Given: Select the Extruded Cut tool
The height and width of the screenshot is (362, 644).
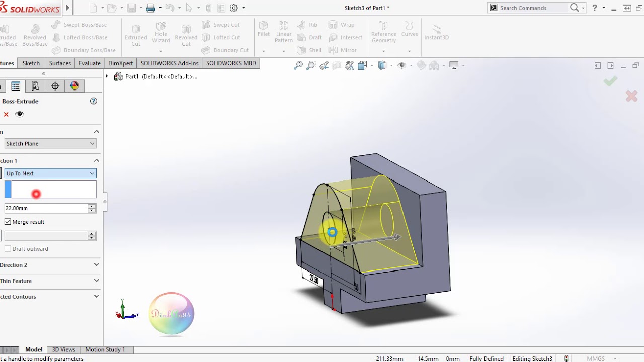Looking at the screenshot, I should tap(136, 34).
